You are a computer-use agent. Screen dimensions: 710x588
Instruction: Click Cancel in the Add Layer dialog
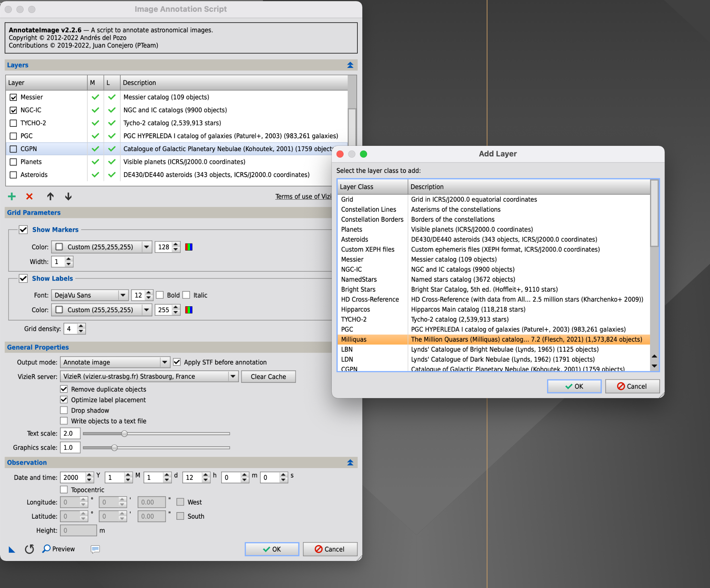632,386
